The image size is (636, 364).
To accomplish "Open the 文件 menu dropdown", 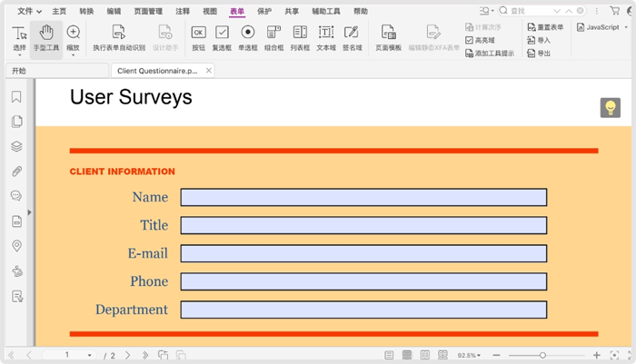I will tap(29, 12).
